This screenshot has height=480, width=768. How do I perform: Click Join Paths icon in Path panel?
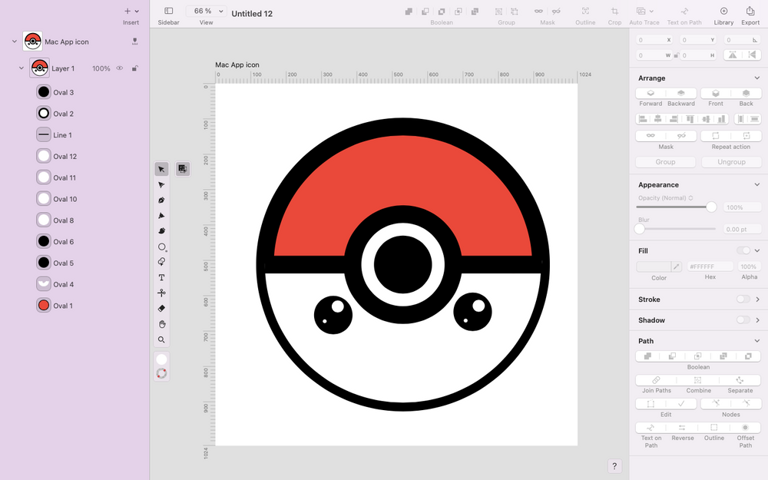coord(656,380)
